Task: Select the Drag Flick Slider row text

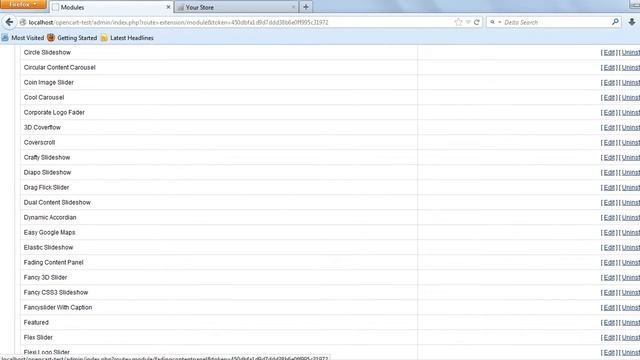Action: pos(46,188)
